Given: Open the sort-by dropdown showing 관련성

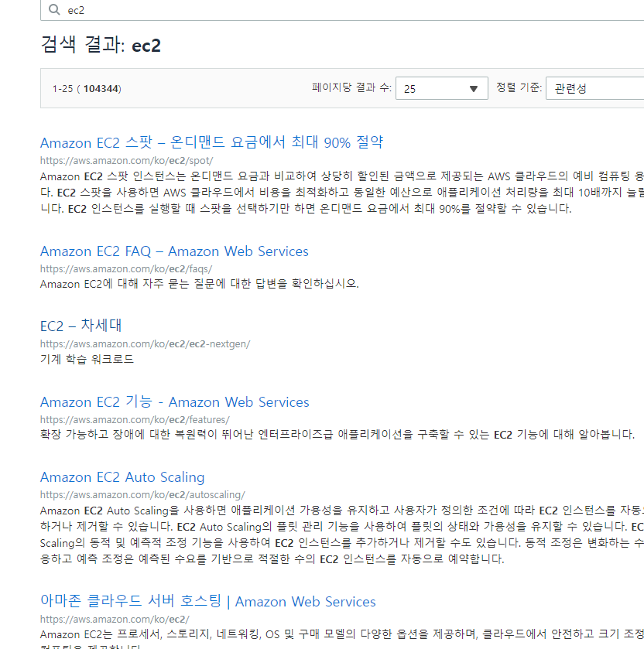Looking at the screenshot, I should pos(594,88).
